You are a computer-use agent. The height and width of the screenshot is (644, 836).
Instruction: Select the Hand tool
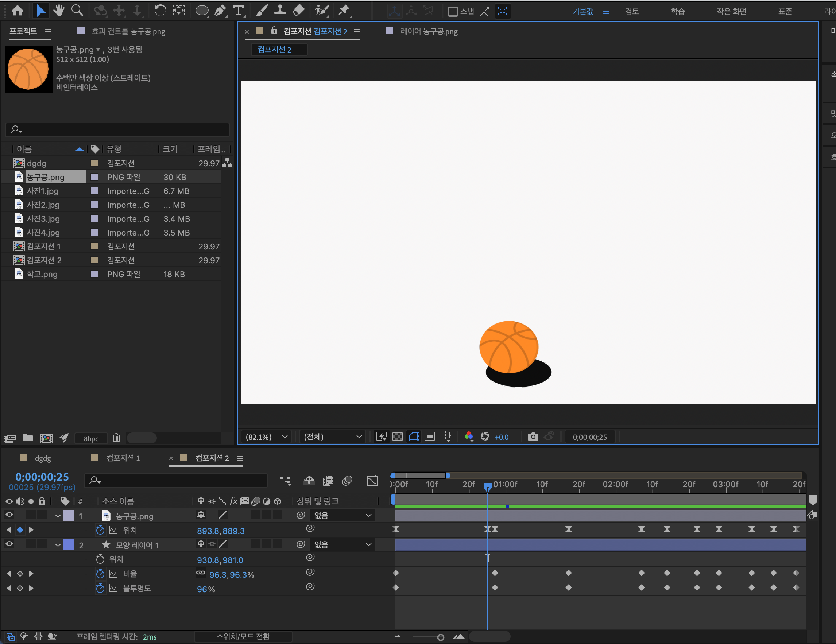59,11
